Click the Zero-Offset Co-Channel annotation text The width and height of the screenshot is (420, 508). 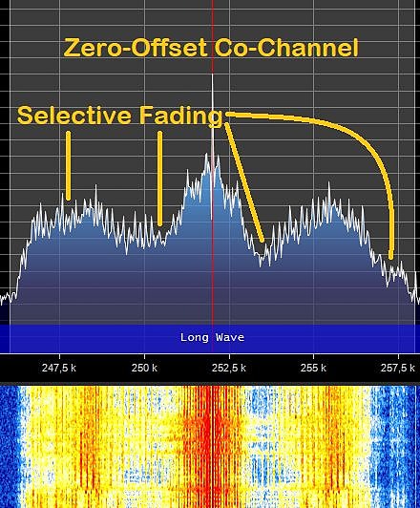click(211, 48)
